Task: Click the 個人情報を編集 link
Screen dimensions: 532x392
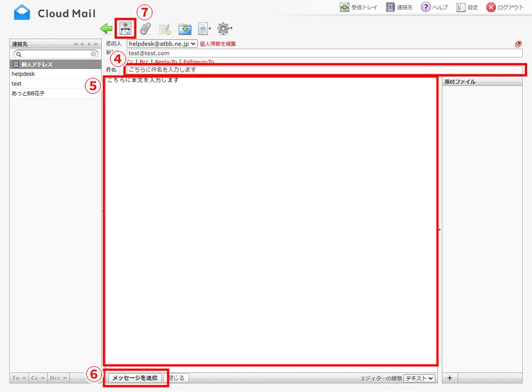Action: coord(218,44)
